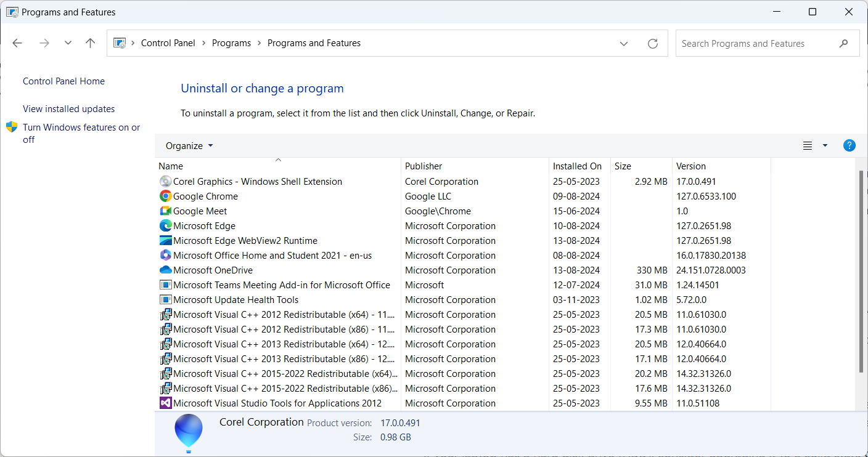Click the Google Meet program icon
This screenshot has height=457, width=868.
coord(165,211)
